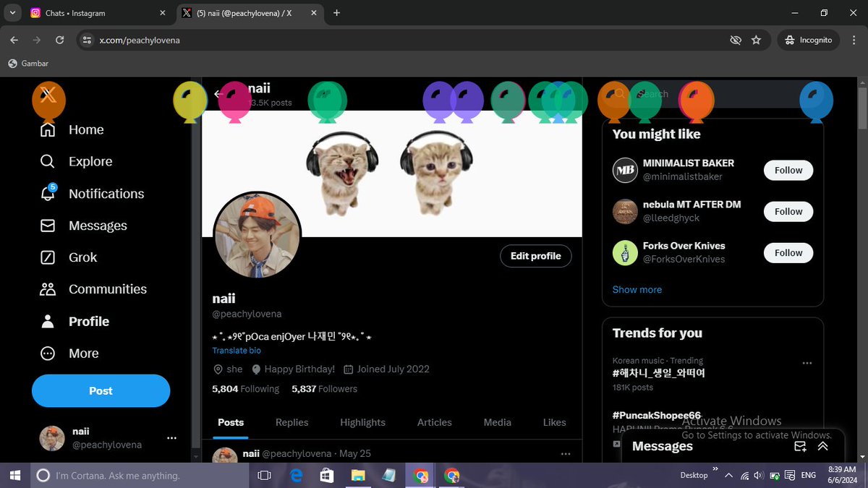Image resolution: width=868 pixels, height=488 pixels.
Task: Follow MINIMALIST BAKER
Action: click(x=788, y=171)
